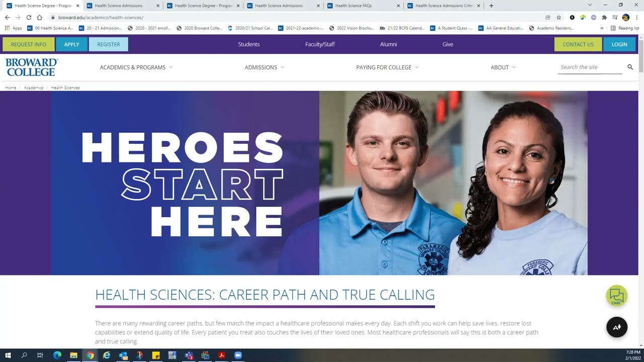Screen dimensions: 644x362
Task: Click the Login button
Action: [x=619, y=44]
